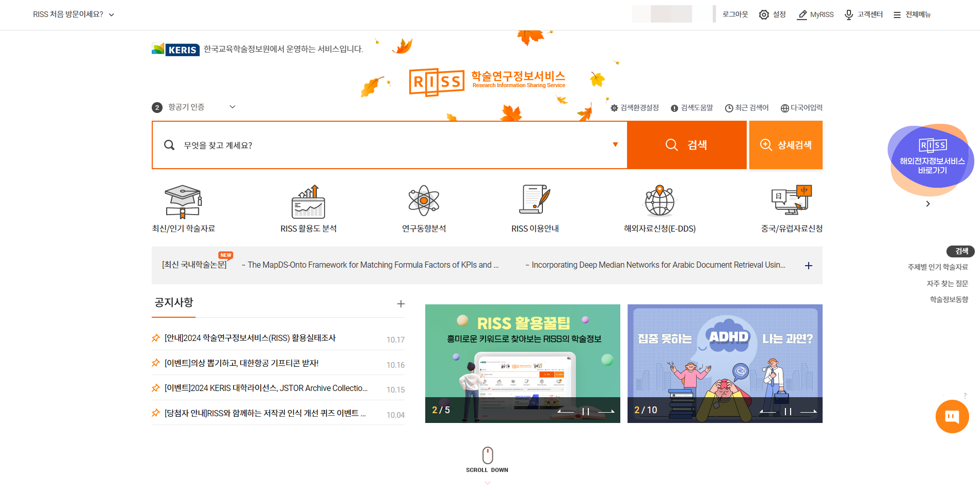Click the 검색도움말 info icon

[674, 108]
